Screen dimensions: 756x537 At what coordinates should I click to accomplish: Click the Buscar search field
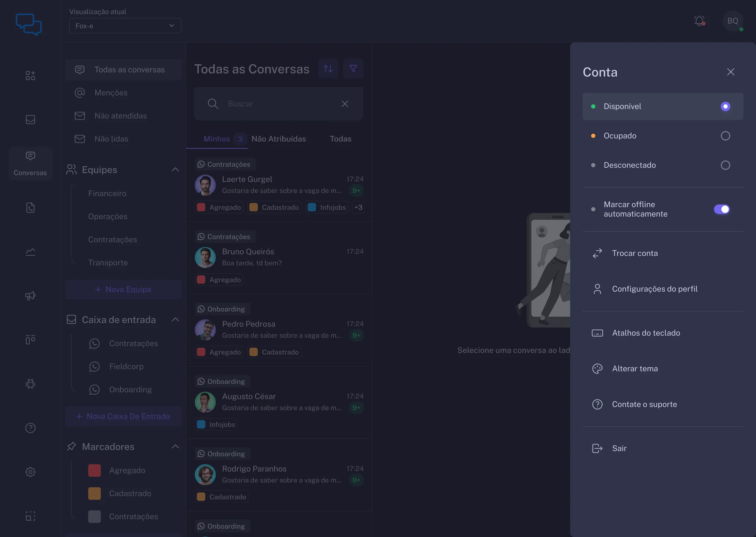pyautogui.click(x=279, y=104)
